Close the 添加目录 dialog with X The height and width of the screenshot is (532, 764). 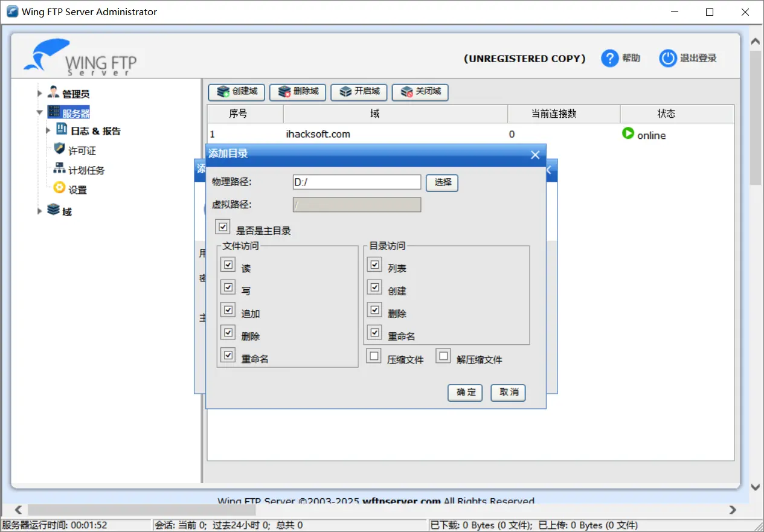point(535,155)
